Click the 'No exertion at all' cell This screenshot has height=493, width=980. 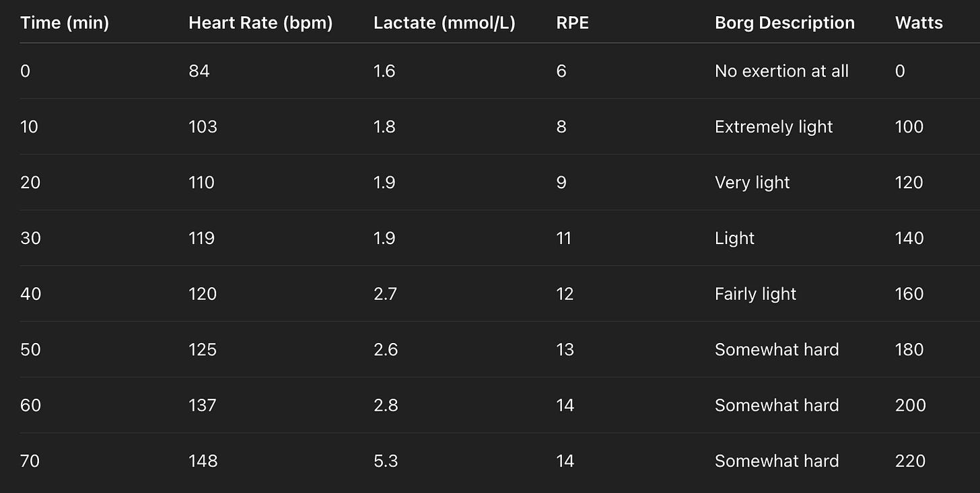coord(781,71)
